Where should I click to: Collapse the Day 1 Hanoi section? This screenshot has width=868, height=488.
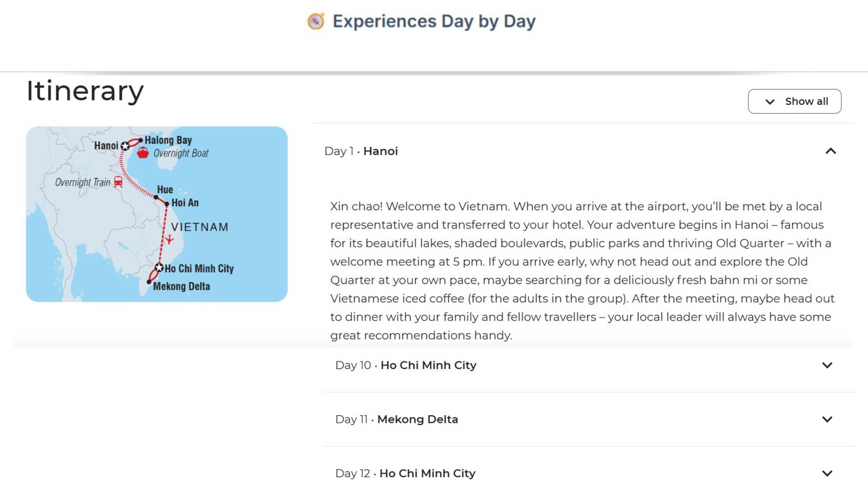point(830,151)
